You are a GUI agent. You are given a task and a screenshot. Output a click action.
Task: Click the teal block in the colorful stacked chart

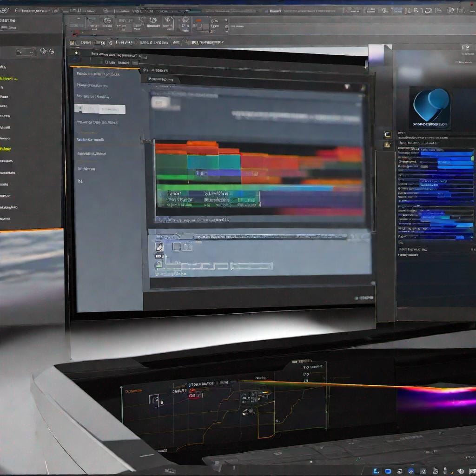(x=214, y=162)
